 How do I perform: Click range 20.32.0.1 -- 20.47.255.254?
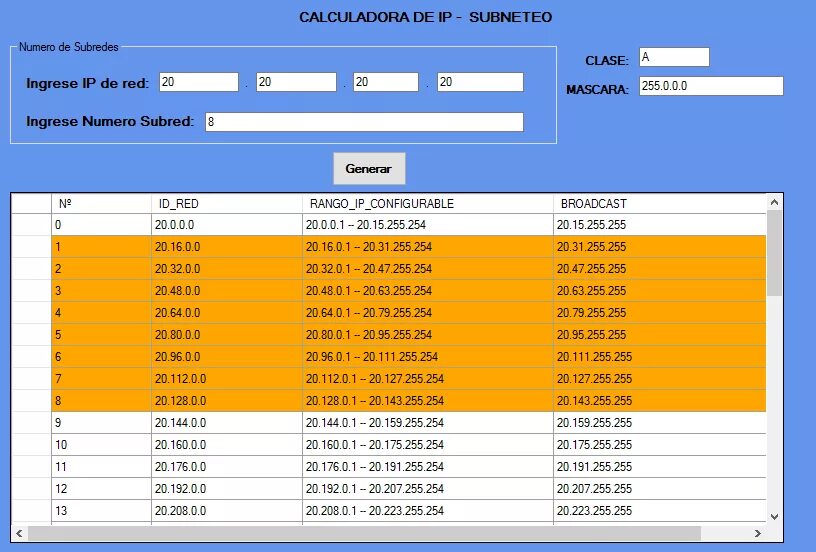428,269
